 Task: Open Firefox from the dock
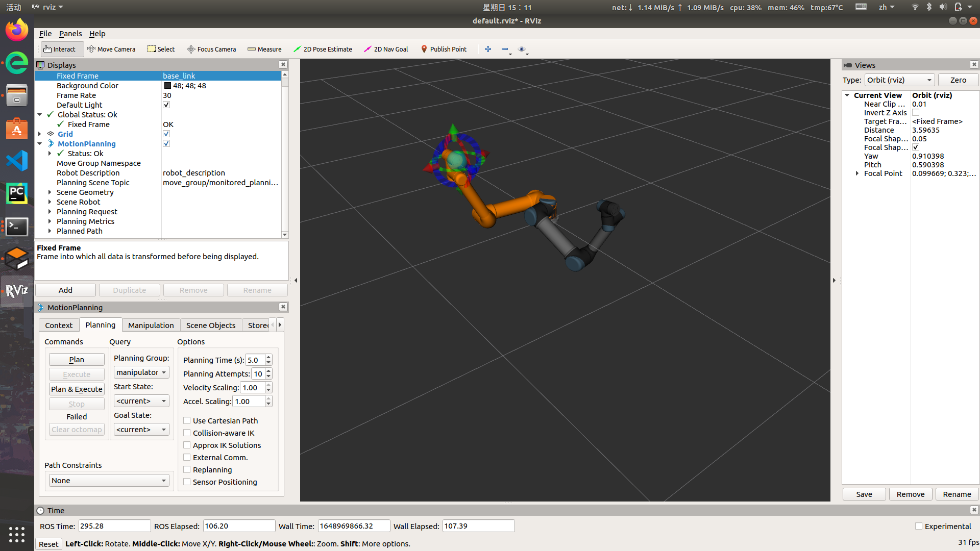(17, 30)
